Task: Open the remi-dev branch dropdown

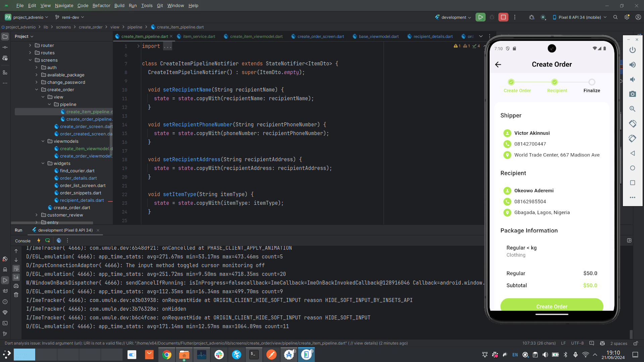Action: 69,17
